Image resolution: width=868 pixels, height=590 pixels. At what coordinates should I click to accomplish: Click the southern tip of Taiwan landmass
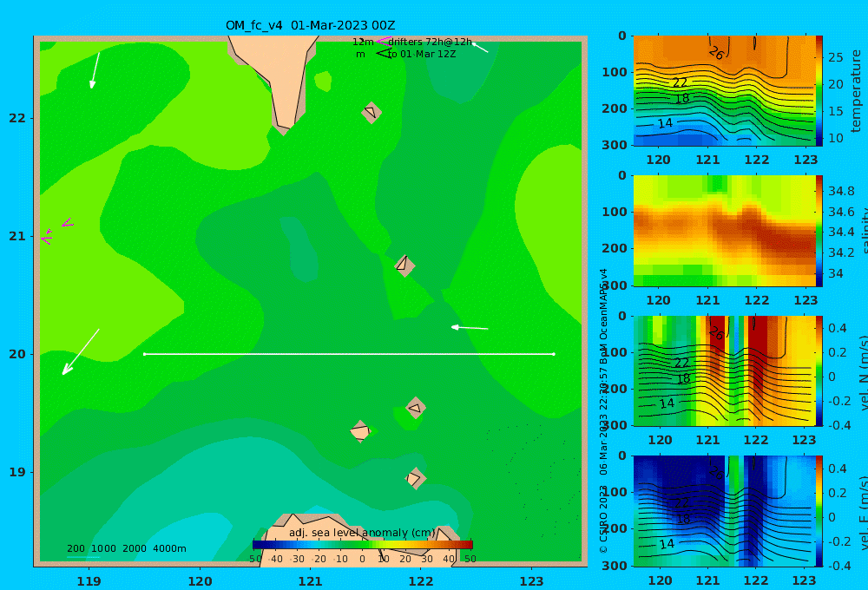284,129
